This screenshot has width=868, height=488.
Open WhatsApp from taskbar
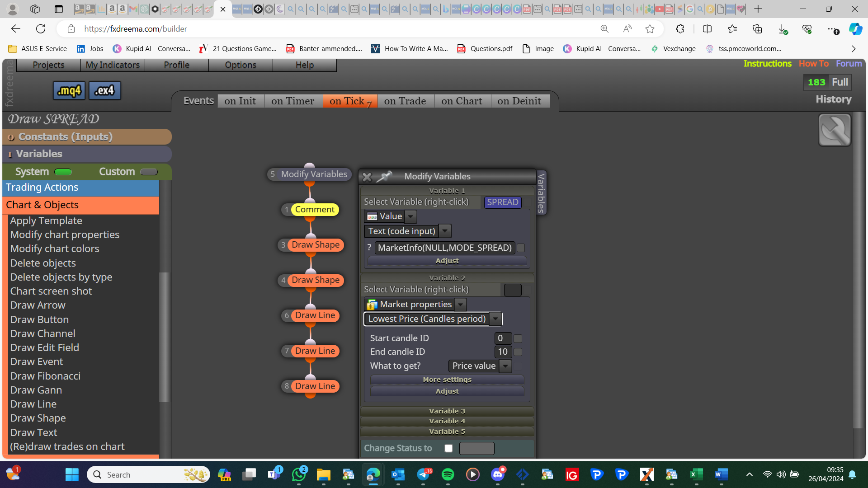point(299,474)
